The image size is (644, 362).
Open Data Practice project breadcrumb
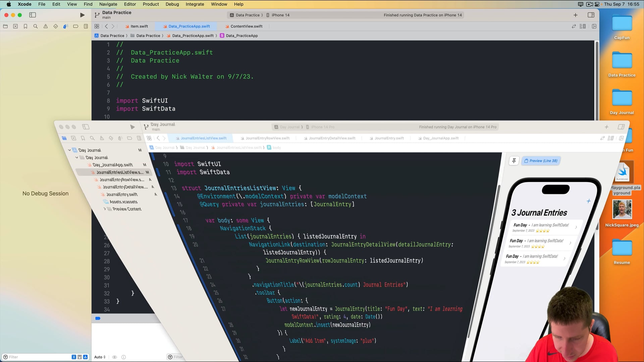point(110,36)
